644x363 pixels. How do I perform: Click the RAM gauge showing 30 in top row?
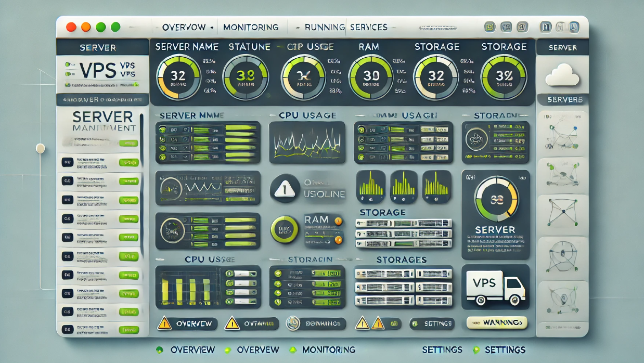coord(371,76)
